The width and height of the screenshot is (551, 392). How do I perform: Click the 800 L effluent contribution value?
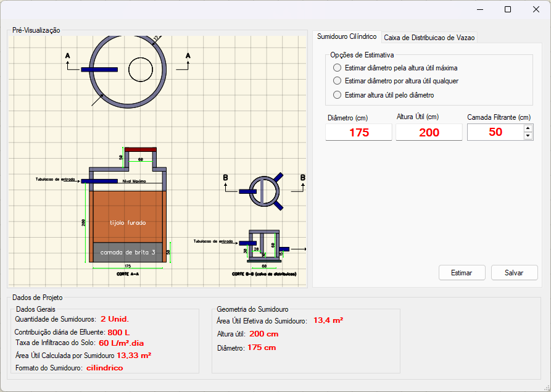(118, 333)
